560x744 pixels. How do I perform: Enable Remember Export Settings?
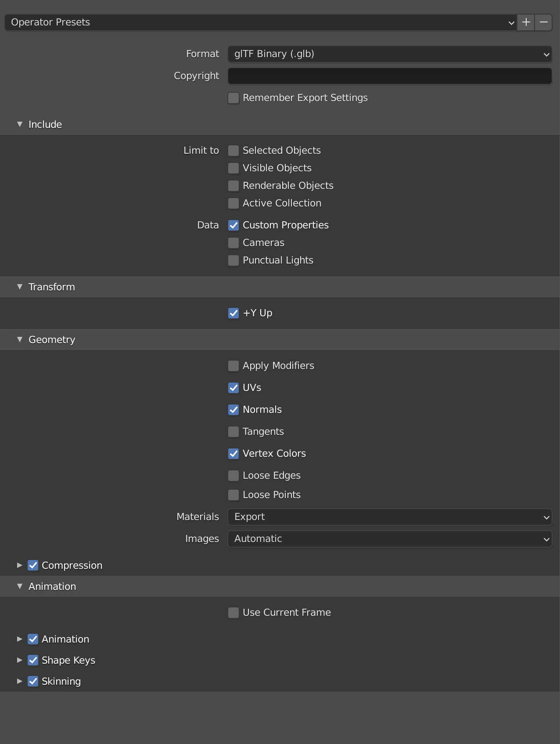point(233,98)
